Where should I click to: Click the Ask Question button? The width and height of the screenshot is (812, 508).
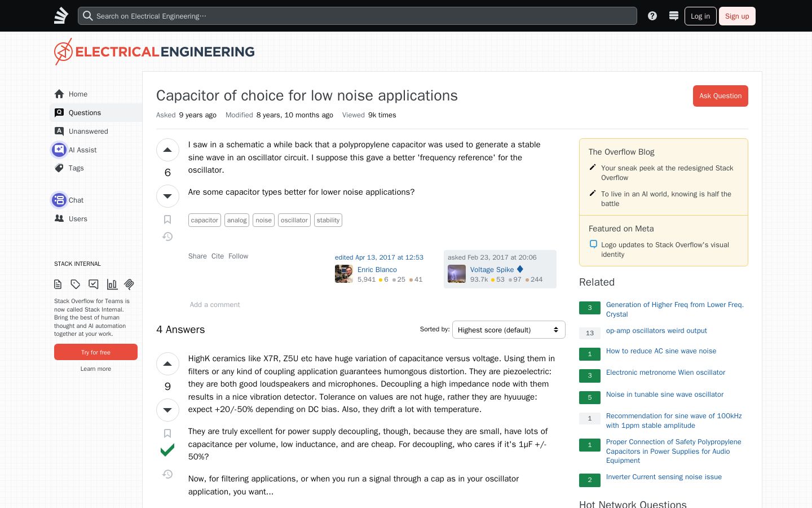721,96
